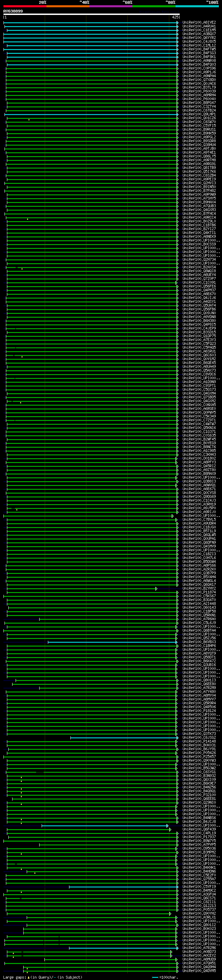Select the UniRef100_B4FSG3 label
The width and height of the screenshot is (222, 980).
[199, 53]
